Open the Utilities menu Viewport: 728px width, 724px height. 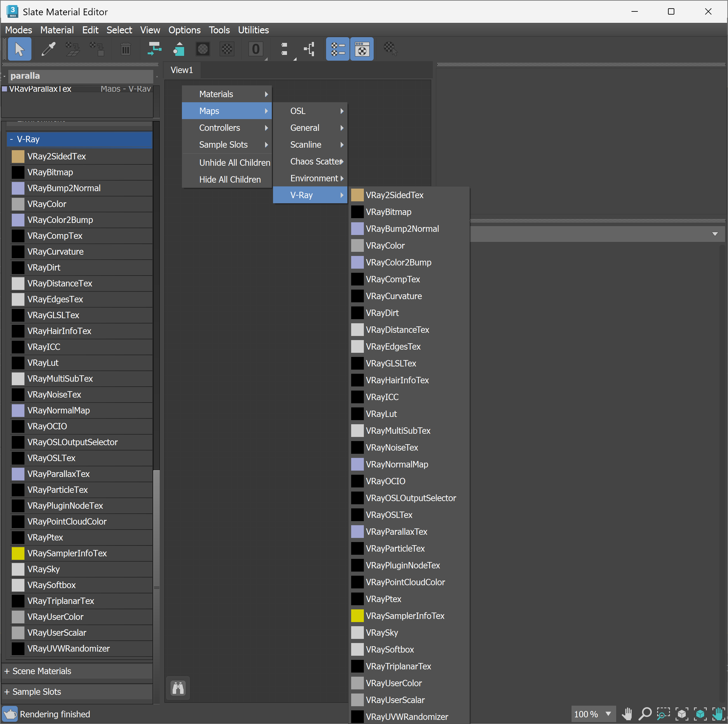(253, 30)
